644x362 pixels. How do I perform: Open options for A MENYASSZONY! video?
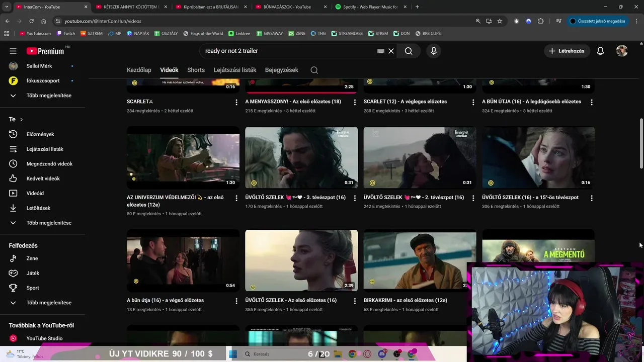[x=355, y=102]
